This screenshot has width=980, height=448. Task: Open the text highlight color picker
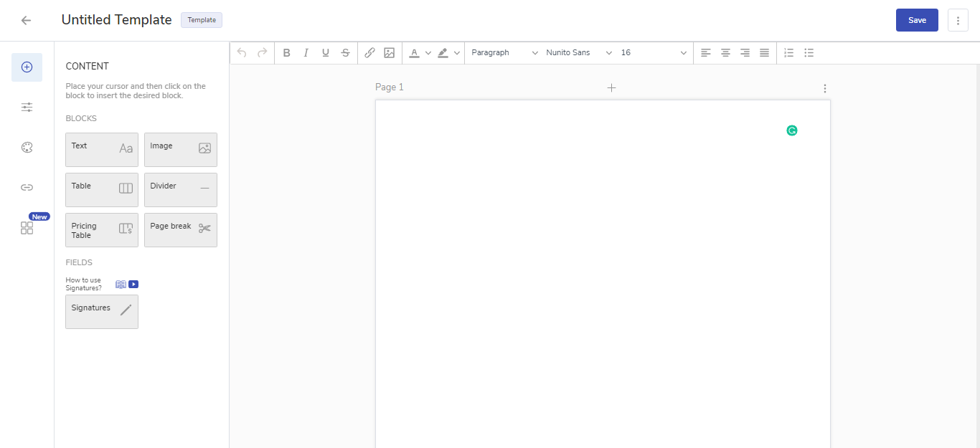coord(443,53)
